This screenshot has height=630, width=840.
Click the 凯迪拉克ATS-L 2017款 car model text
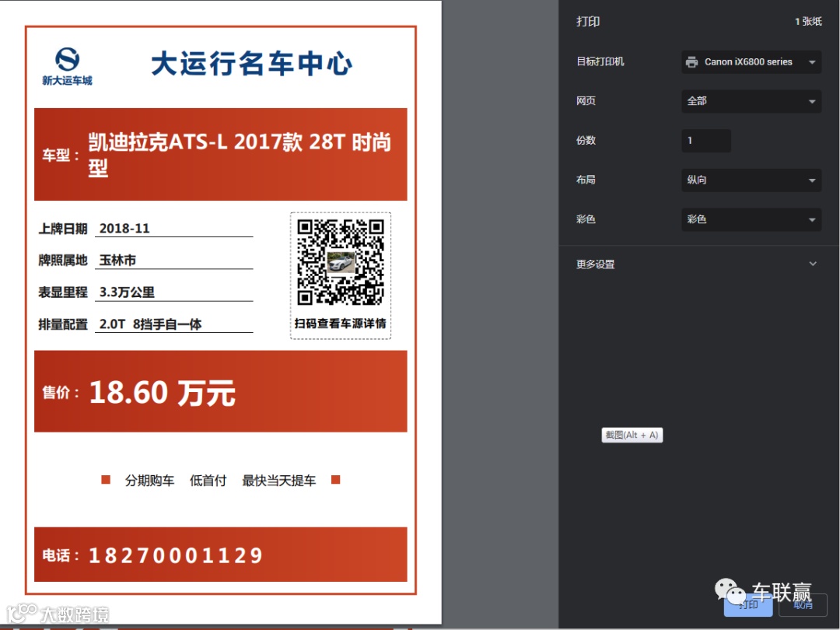[x=240, y=155]
